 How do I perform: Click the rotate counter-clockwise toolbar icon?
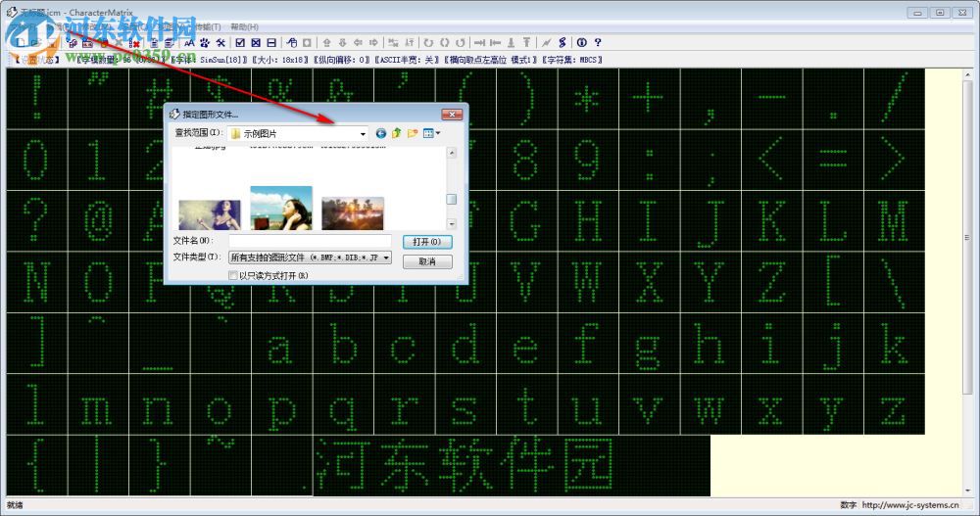coord(460,42)
